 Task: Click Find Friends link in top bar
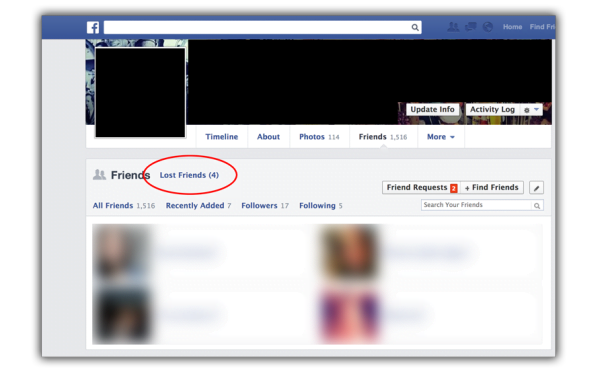click(x=542, y=27)
